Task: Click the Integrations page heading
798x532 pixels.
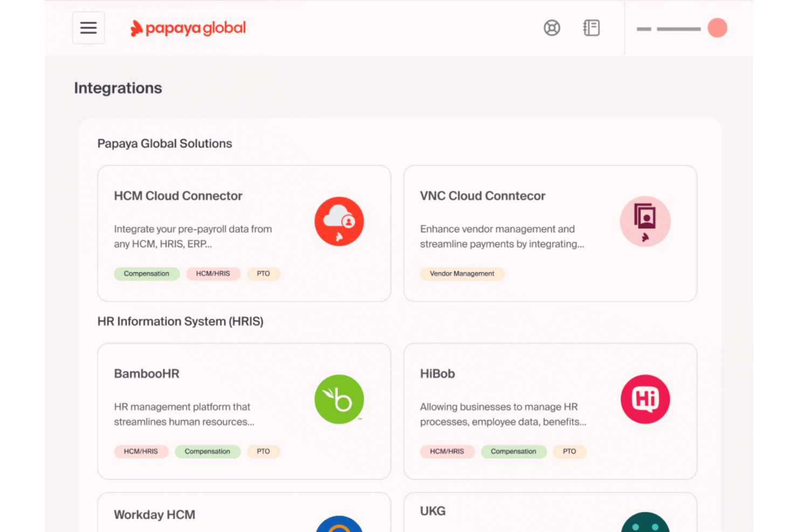Action: [118, 88]
